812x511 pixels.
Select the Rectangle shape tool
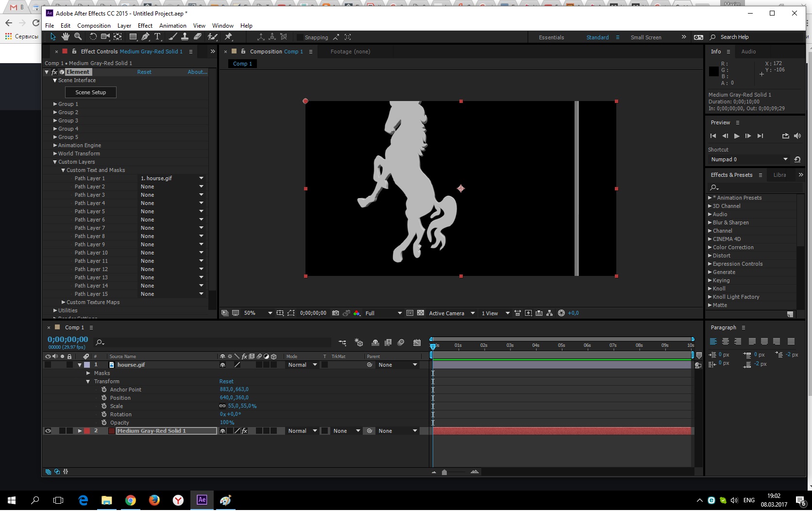(x=133, y=37)
